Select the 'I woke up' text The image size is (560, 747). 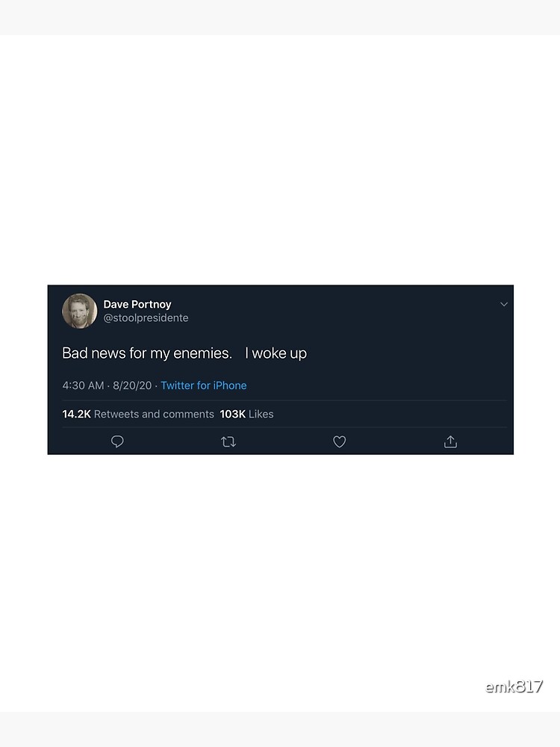(276, 353)
